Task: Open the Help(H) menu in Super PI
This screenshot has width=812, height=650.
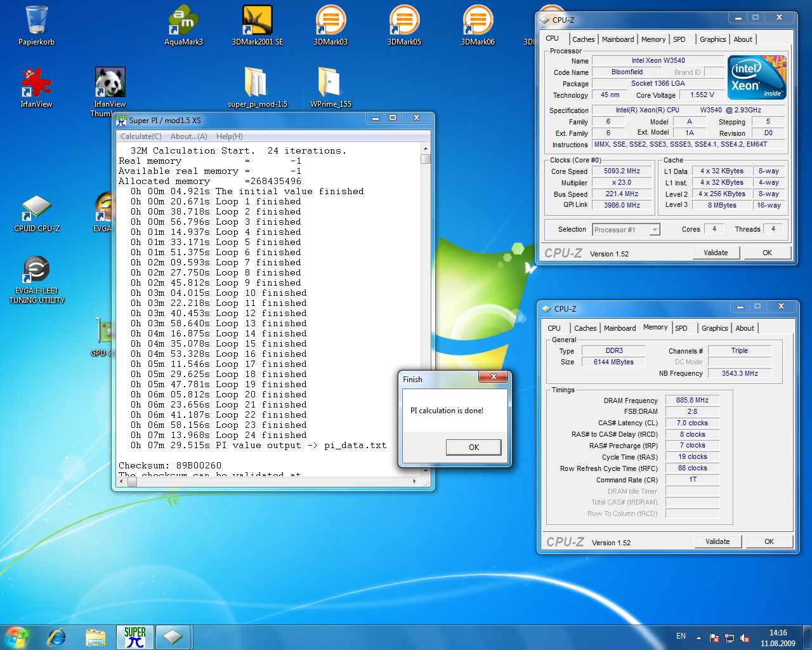Action: [229, 136]
